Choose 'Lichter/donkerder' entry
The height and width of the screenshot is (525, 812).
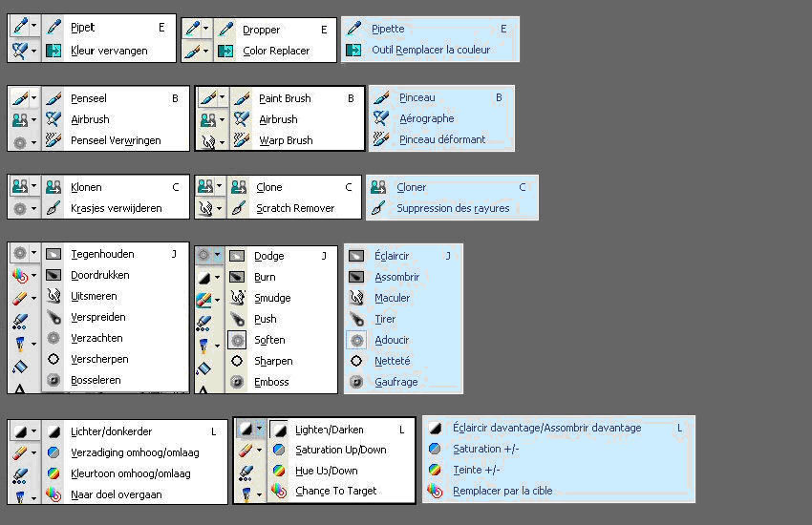tap(134, 431)
